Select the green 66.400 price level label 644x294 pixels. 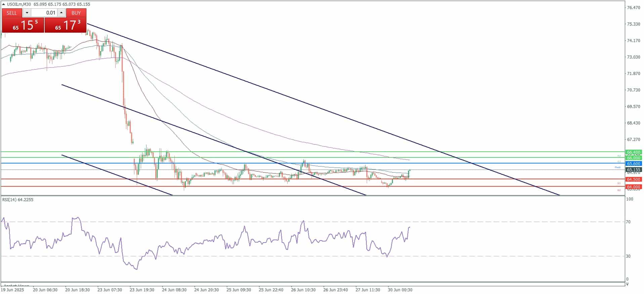(634, 152)
